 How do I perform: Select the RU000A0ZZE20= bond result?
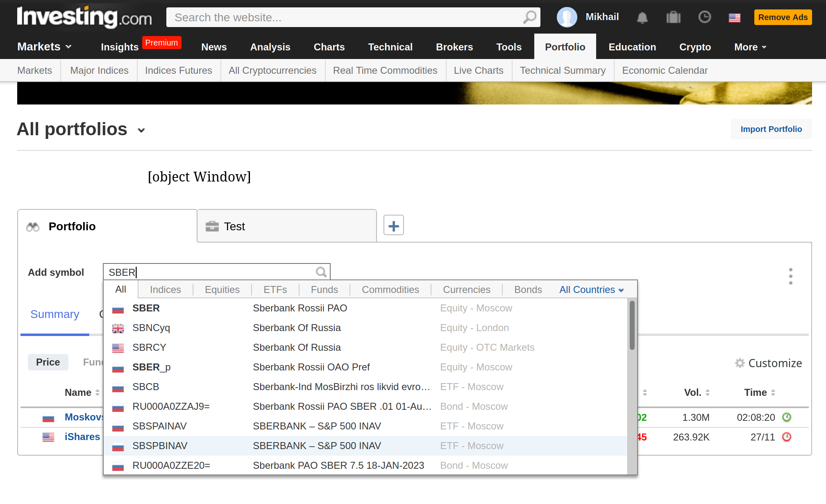(365, 465)
